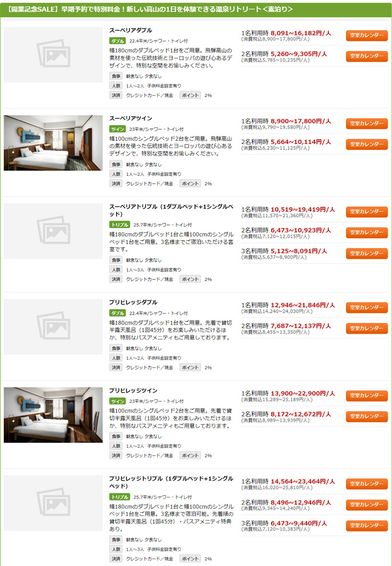The height and width of the screenshot is (566, 392).
Task: Click the green トリプル tag under スーペリアトリプル
Action: click(x=120, y=224)
